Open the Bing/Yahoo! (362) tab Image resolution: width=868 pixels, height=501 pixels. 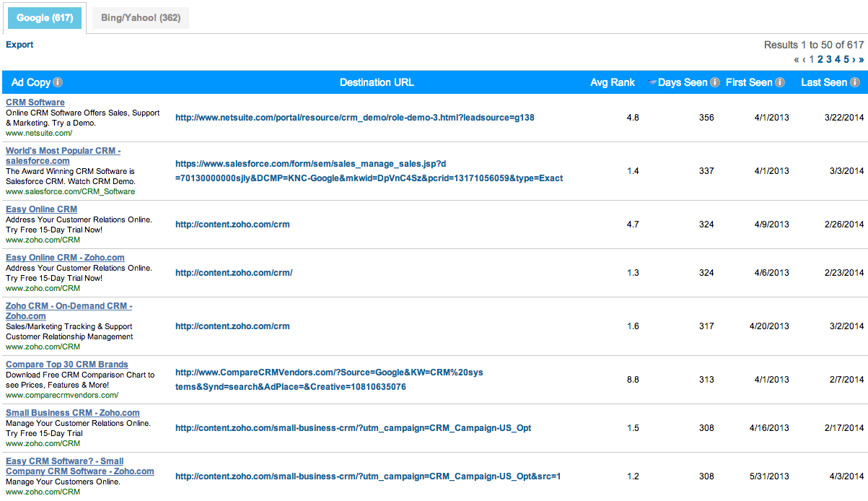tap(141, 17)
